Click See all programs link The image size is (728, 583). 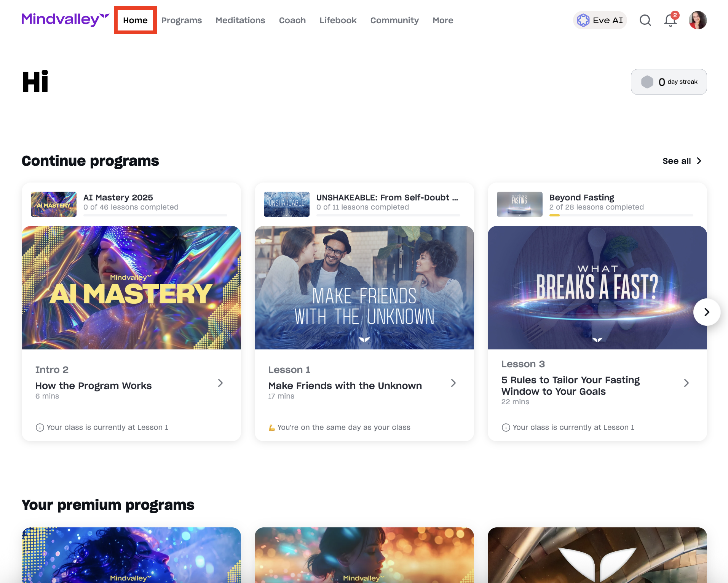point(682,161)
